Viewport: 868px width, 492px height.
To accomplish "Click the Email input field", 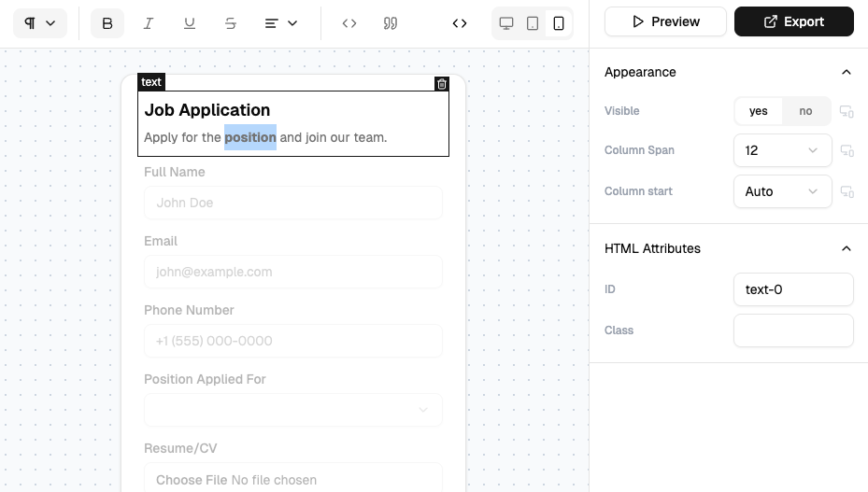I will (x=292, y=272).
